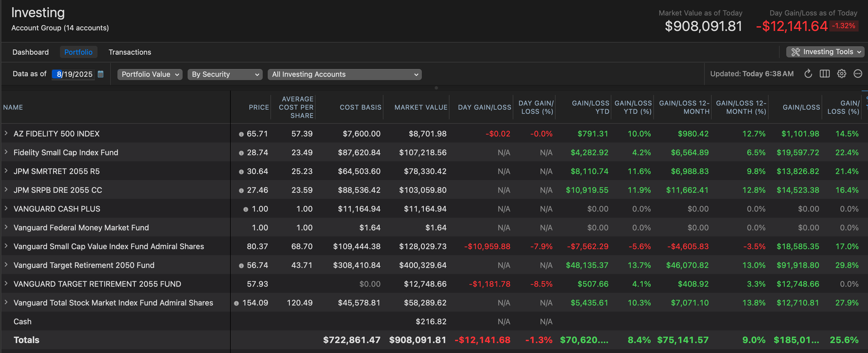This screenshot has height=353, width=868.
Task: Click the Data as of date field
Action: point(74,74)
